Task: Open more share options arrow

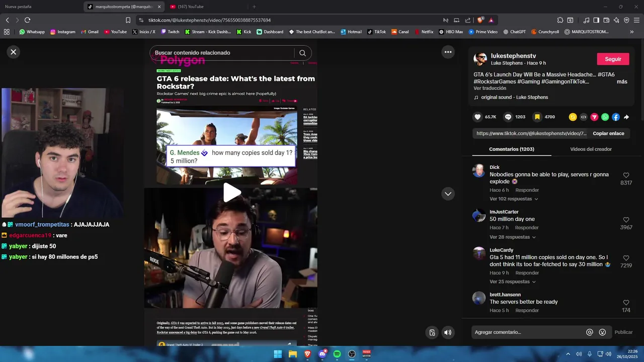Action: (626, 117)
